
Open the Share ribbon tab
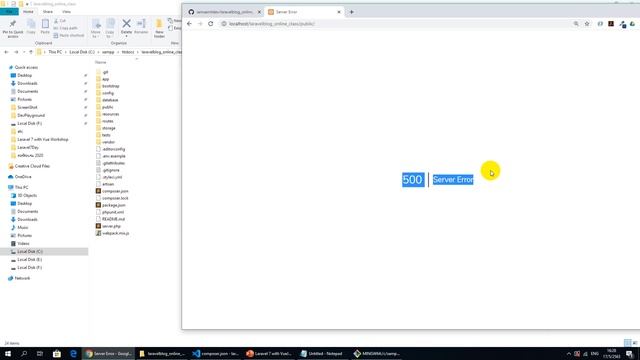47,11
